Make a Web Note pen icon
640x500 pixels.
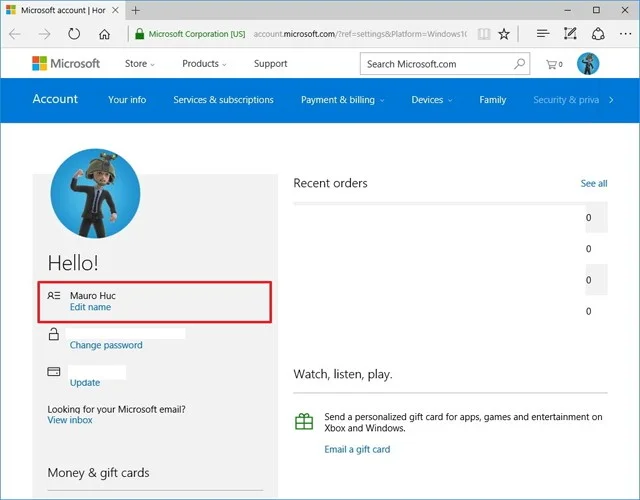570,33
